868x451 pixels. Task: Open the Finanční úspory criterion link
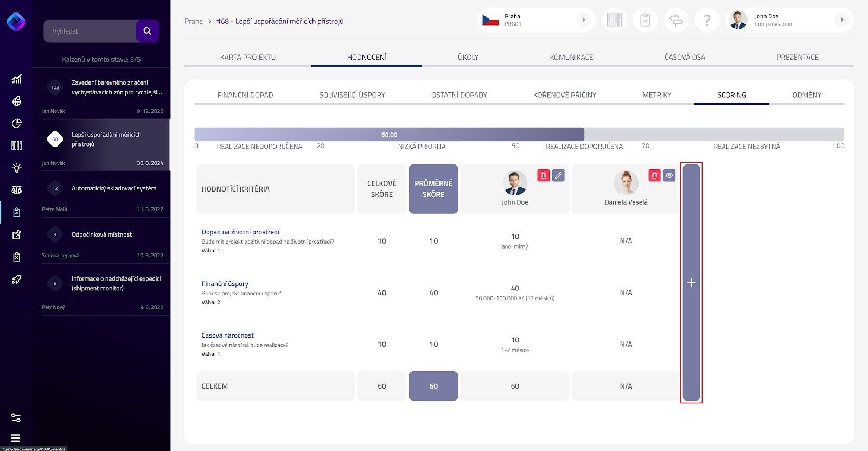225,284
